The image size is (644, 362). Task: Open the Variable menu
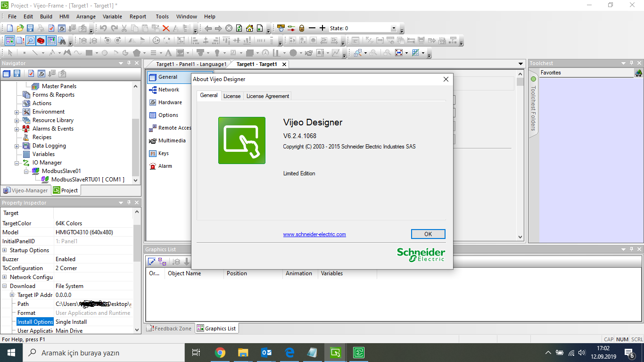pos(112,16)
